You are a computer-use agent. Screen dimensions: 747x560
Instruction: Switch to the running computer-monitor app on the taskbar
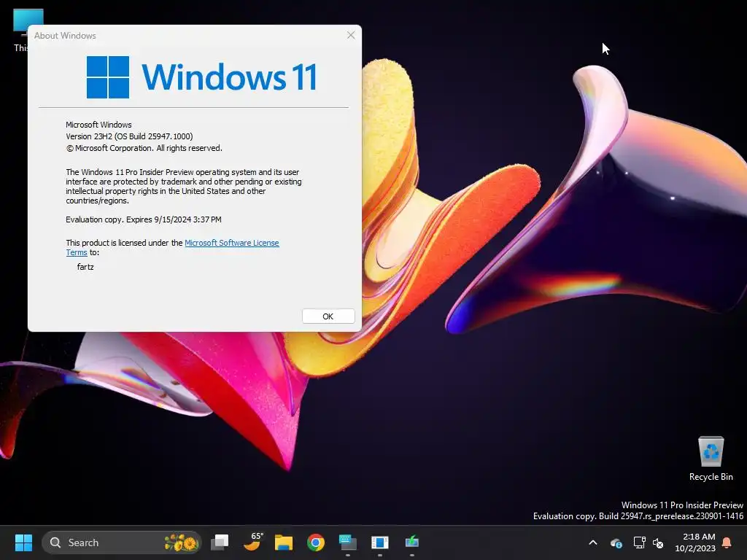[348, 542]
